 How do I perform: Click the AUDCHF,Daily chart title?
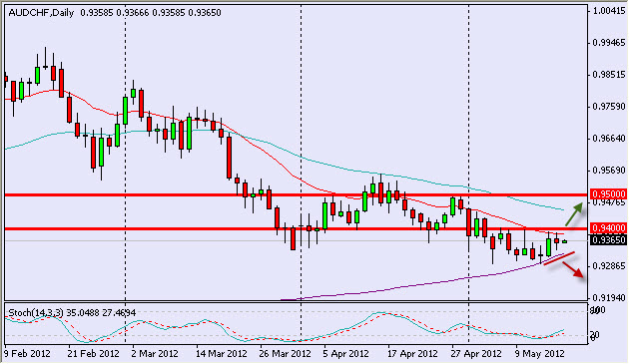41,13
